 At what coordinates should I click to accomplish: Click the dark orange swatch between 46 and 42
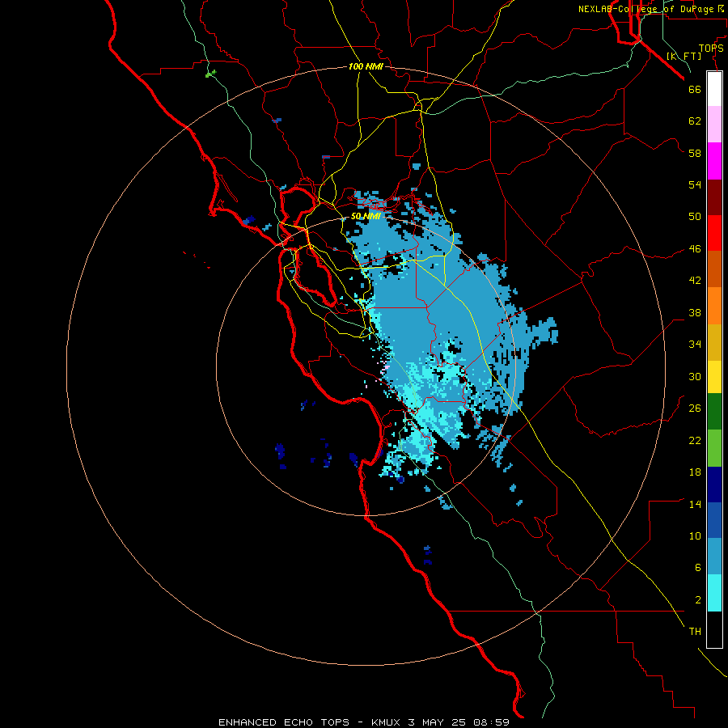pos(714,269)
